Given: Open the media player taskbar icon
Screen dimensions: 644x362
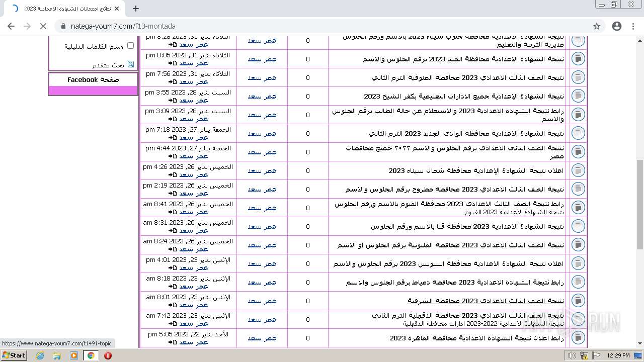Looking at the screenshot, I should tap(74, 355).
